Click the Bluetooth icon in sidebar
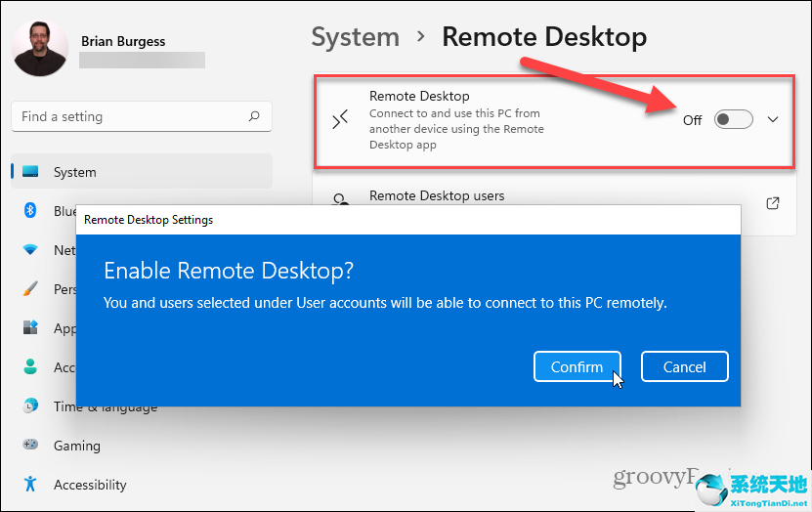 pos(30,210)
